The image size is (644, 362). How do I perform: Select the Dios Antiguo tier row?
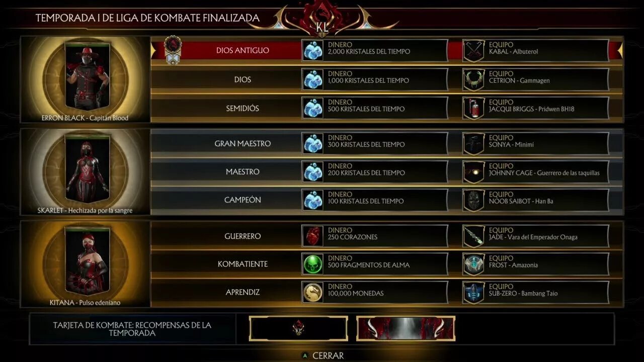click(x=386, y=51)
